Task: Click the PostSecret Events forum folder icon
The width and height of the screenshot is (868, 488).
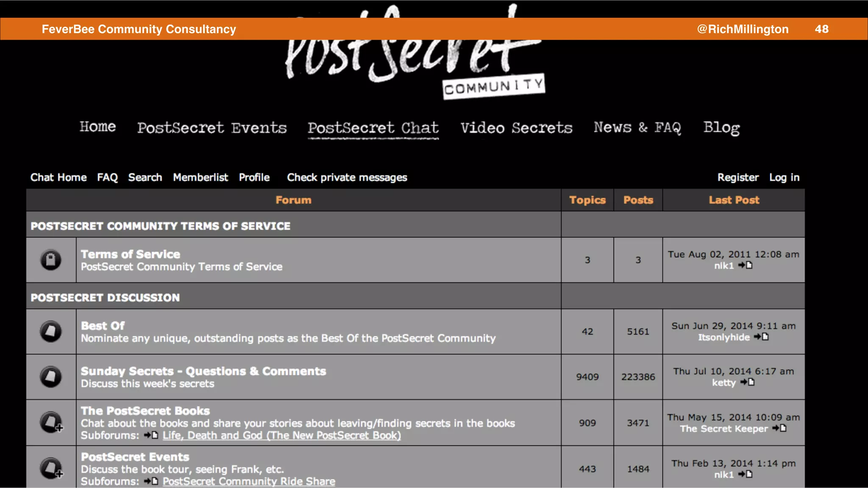Action: click(51, 468)
